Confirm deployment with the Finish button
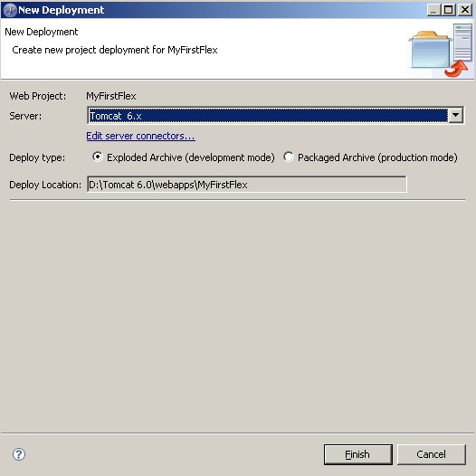The image size is (476, 476). [x=358, y=454]
